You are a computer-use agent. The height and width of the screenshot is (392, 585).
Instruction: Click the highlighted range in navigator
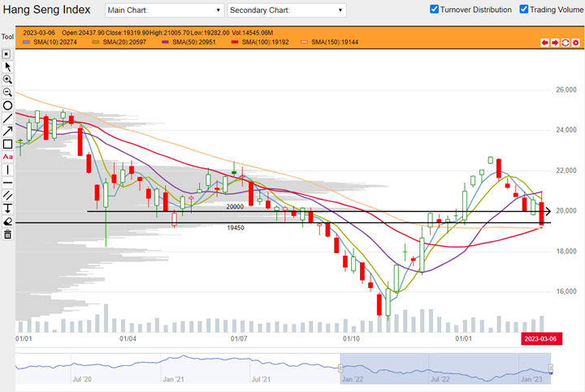coord(445,368)
